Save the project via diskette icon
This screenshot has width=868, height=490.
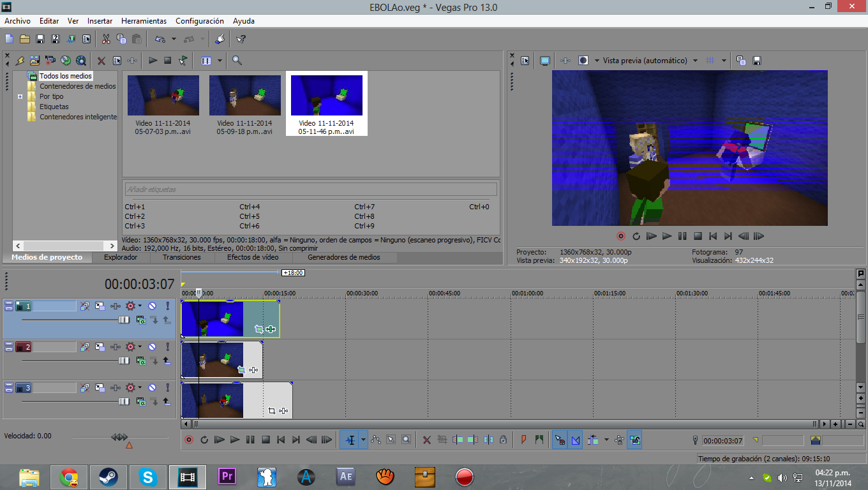[x=40, y=39]
